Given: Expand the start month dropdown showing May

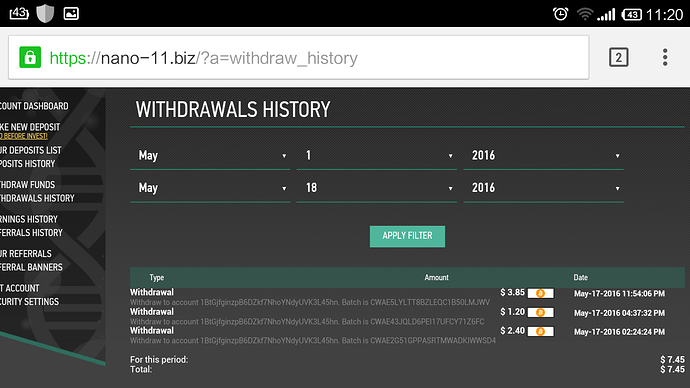Looking at the screenshot, I should pyautogui.click(x=210, y=156).
